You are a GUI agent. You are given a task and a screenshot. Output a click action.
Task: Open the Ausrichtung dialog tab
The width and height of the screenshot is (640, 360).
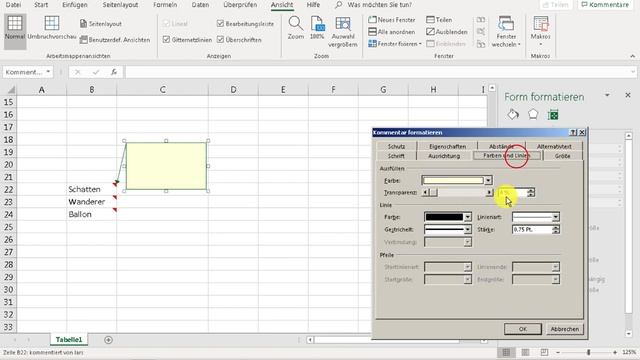tap(444, 156)
